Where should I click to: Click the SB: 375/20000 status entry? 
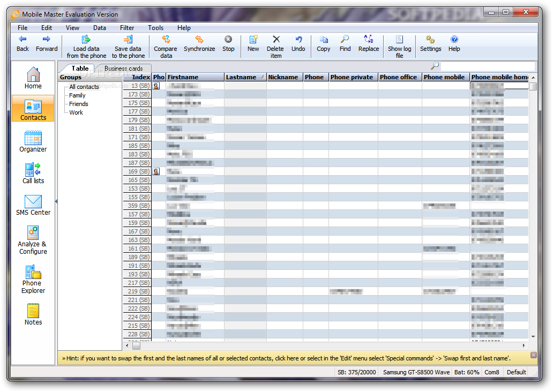coord(356,372)
